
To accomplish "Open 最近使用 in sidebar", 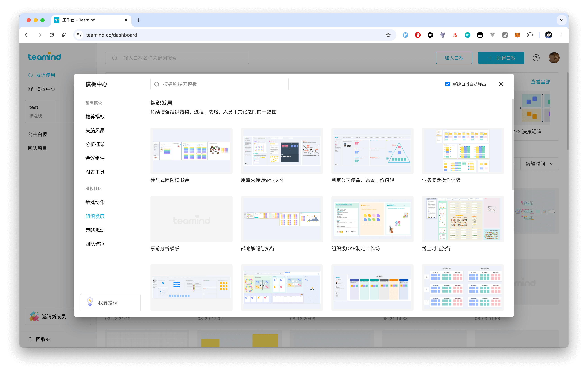I will pos(42,75).
